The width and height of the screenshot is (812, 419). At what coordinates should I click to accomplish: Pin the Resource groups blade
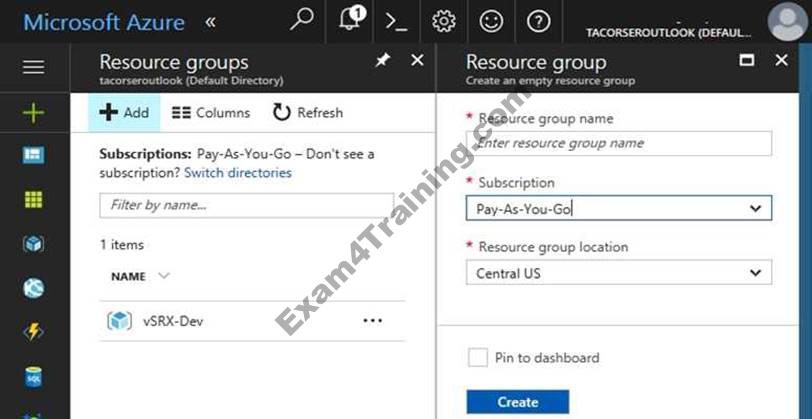(x=382, y=61)
